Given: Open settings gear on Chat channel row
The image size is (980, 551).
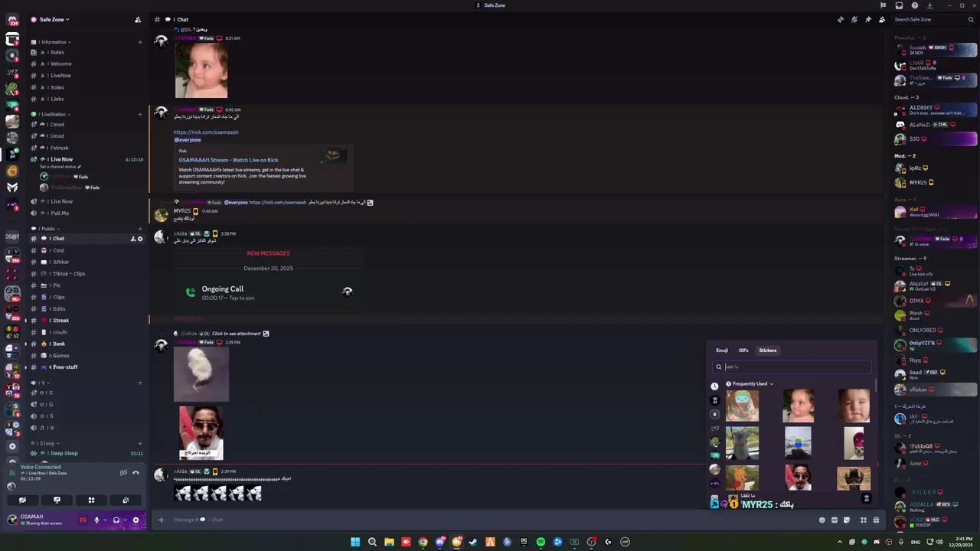Looking at the screenshot, I should pyautogui.click(x=139, y=239).
